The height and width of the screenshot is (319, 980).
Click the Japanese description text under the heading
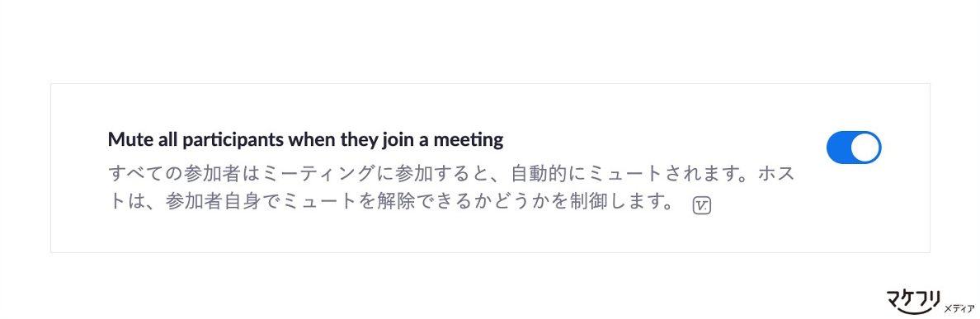pyautogui.click(x=451, y=187)
